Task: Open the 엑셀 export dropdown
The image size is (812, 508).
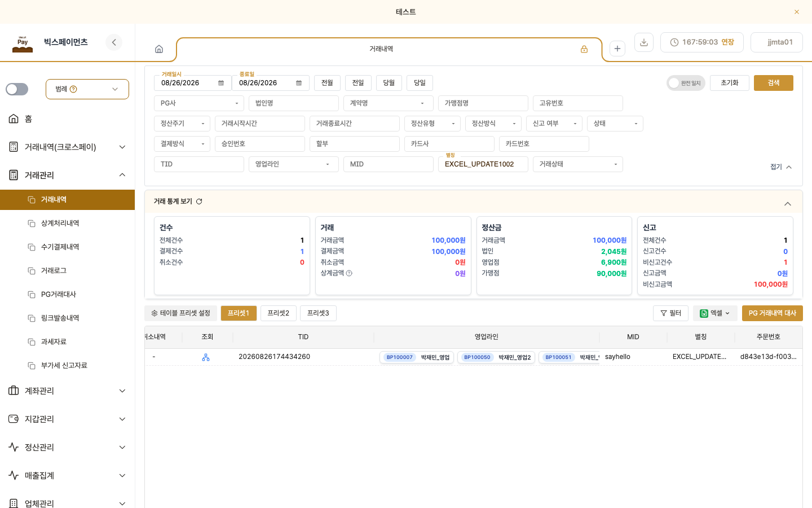Action: 715,313
